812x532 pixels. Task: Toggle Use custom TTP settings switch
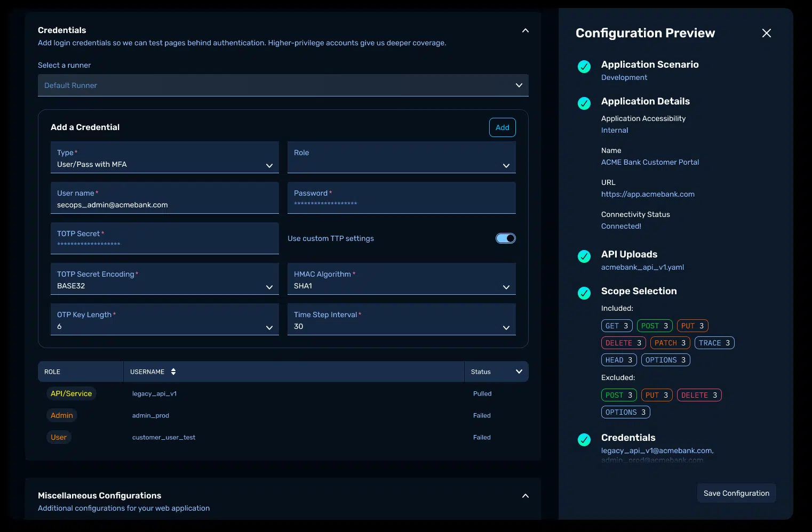pos(506,238)
